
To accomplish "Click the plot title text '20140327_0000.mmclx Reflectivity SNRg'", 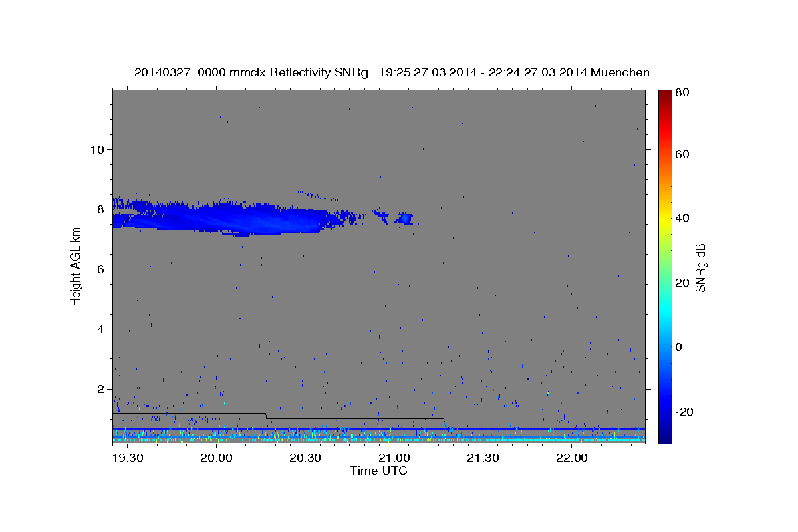I will [x=251, y=72].
